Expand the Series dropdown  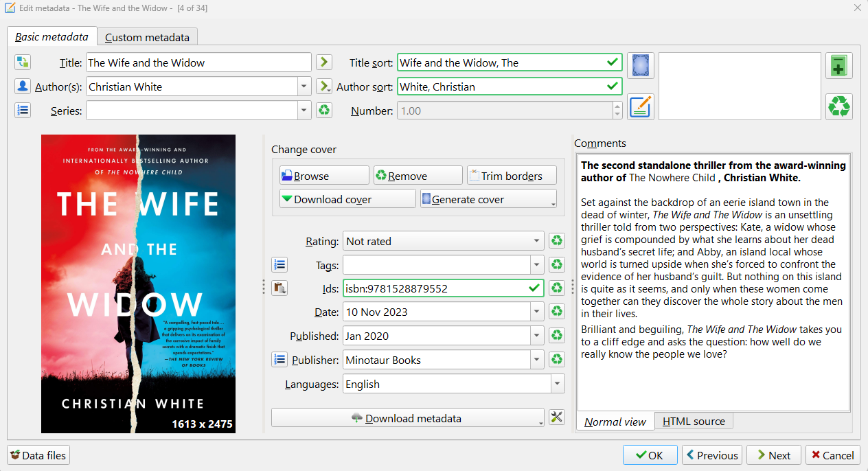304,111
